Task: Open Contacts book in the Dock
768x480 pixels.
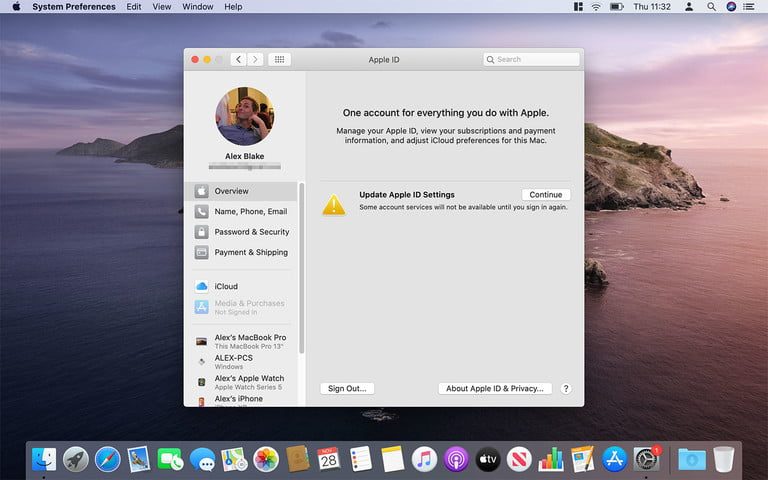Action: point(297,459)
